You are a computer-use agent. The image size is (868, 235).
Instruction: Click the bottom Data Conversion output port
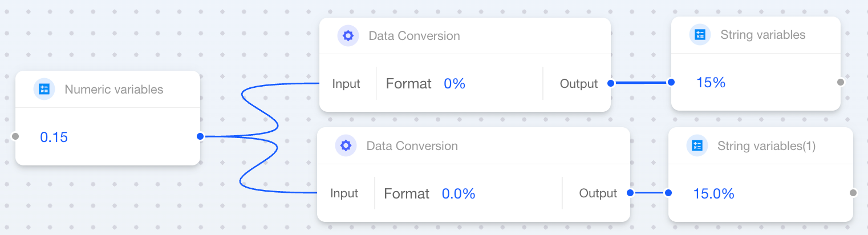pos(630,193)
